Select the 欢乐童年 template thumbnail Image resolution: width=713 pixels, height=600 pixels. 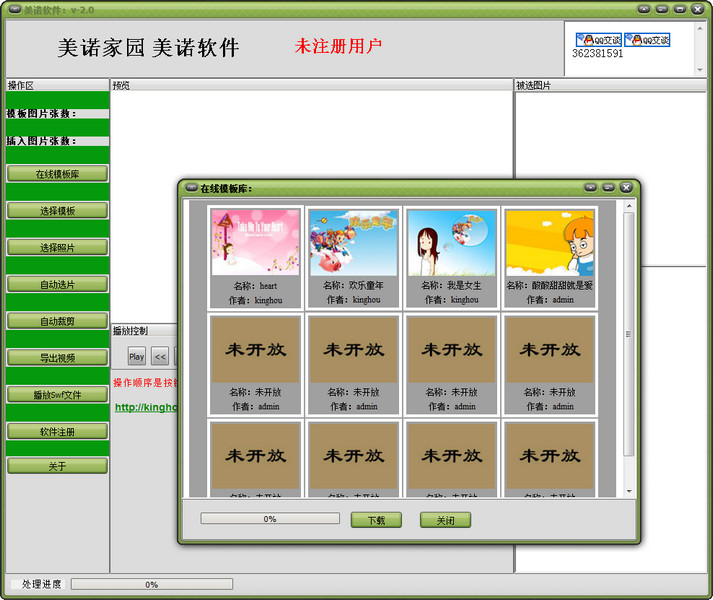click(353, 242)
